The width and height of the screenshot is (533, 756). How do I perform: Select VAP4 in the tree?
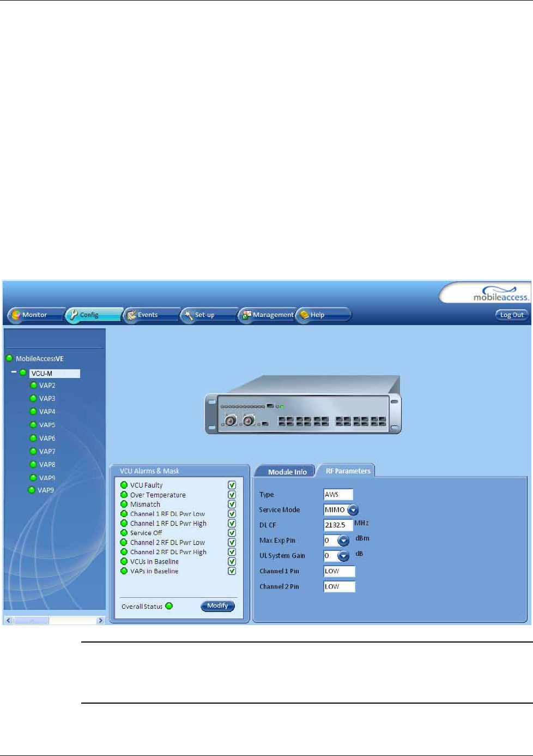47,412
